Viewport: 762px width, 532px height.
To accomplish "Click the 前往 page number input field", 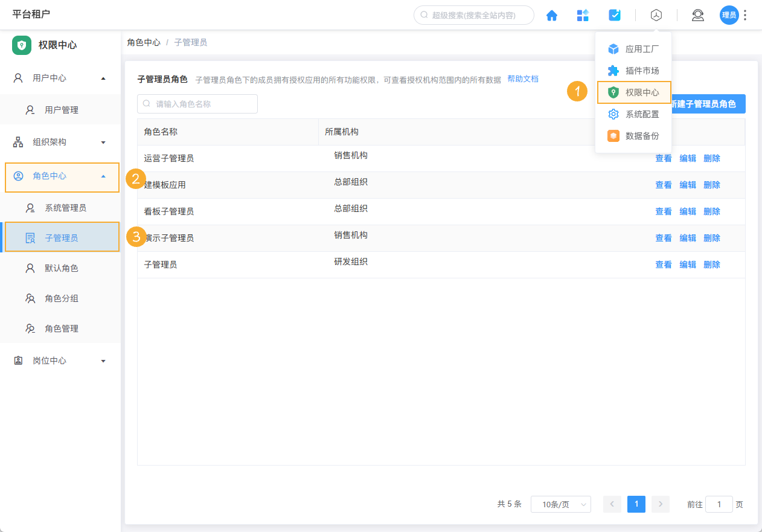I will pos(719,504).
